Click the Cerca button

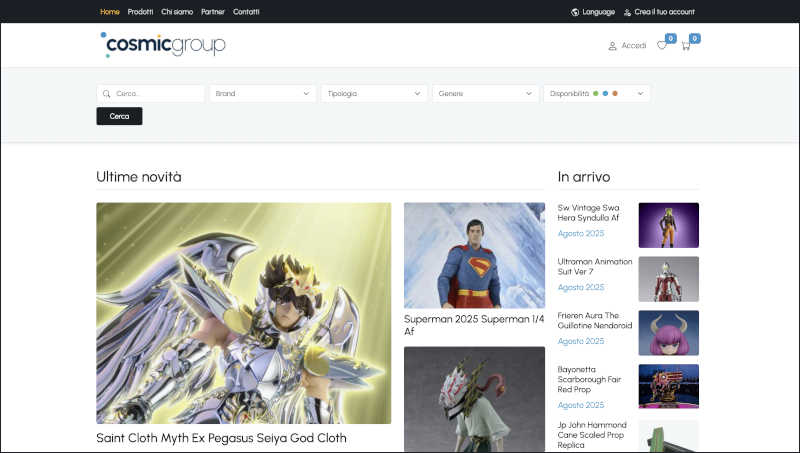pyautogui.click(x=119, y=116)
